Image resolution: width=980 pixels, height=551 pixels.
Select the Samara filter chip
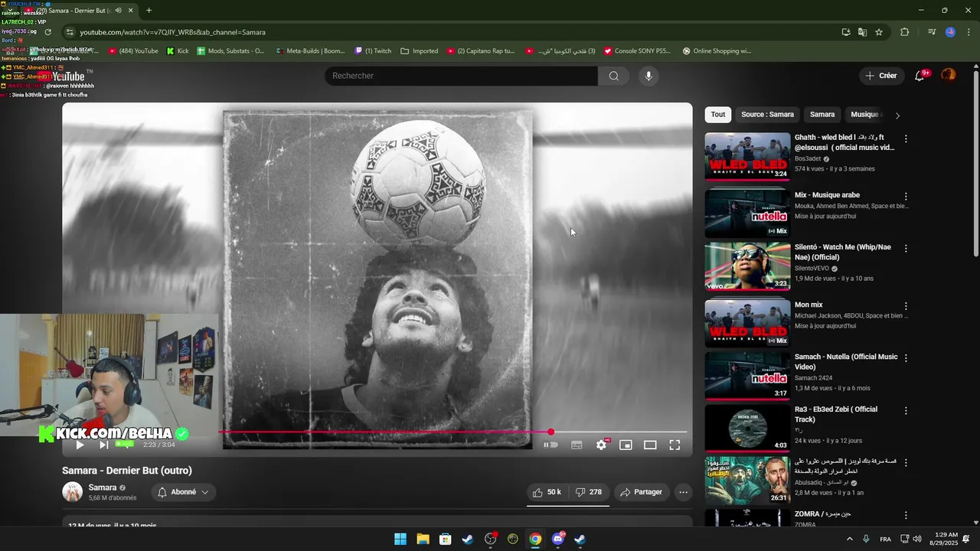point(822,115)
